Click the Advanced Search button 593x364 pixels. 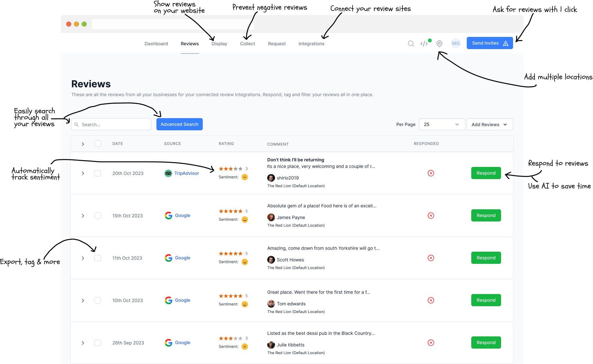click(x=179, y=124)
